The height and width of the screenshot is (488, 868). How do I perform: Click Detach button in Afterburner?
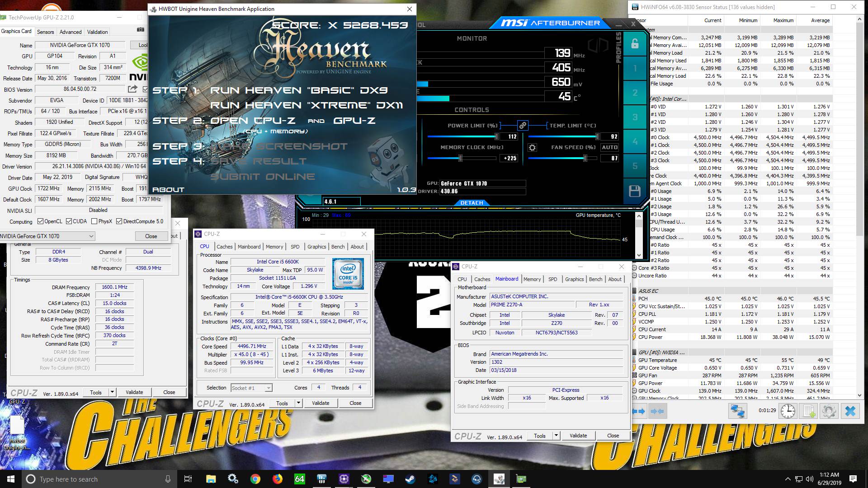pyautogui.click(x=472, y=203)
